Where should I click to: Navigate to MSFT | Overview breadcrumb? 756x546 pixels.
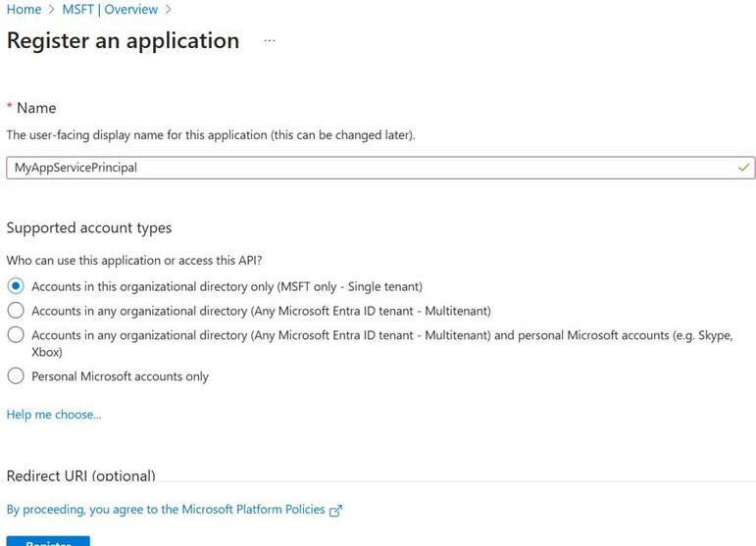click(x=112, y=10)
